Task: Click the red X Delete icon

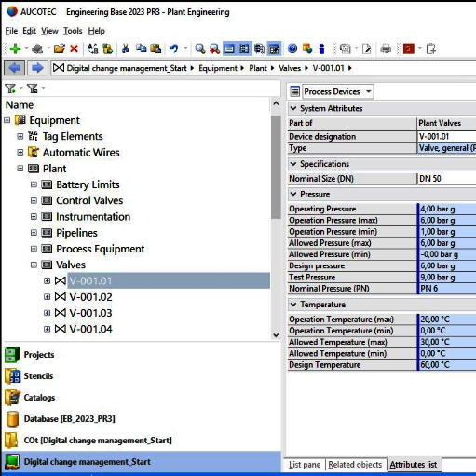Action: [x=74, y=48]
